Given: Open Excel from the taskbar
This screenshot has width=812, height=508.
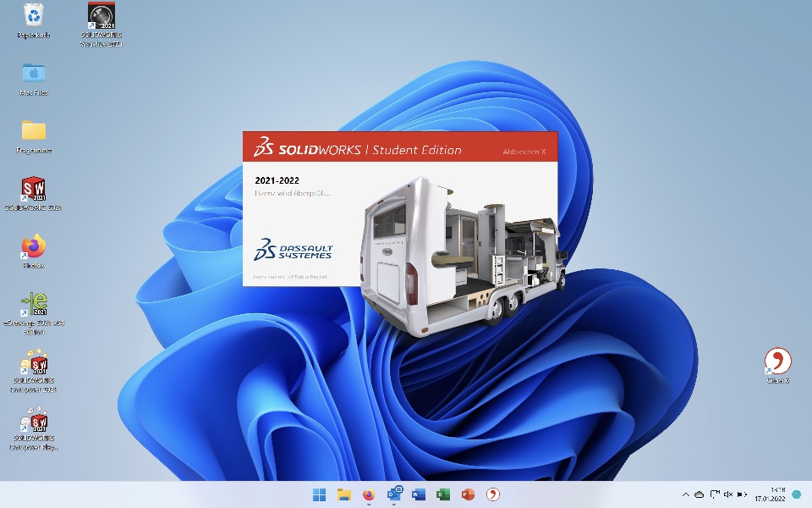Looking at the screenshot, I should point(443,494).
